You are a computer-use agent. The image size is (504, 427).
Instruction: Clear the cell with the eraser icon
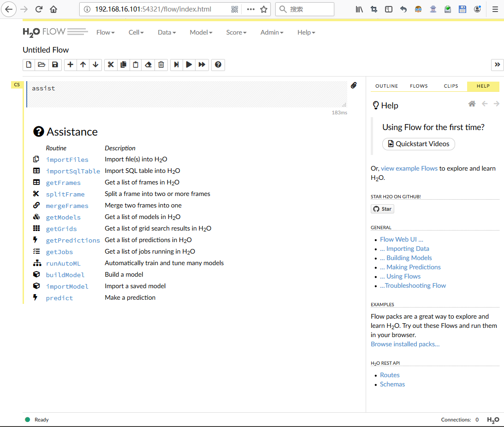pos(148,65)
